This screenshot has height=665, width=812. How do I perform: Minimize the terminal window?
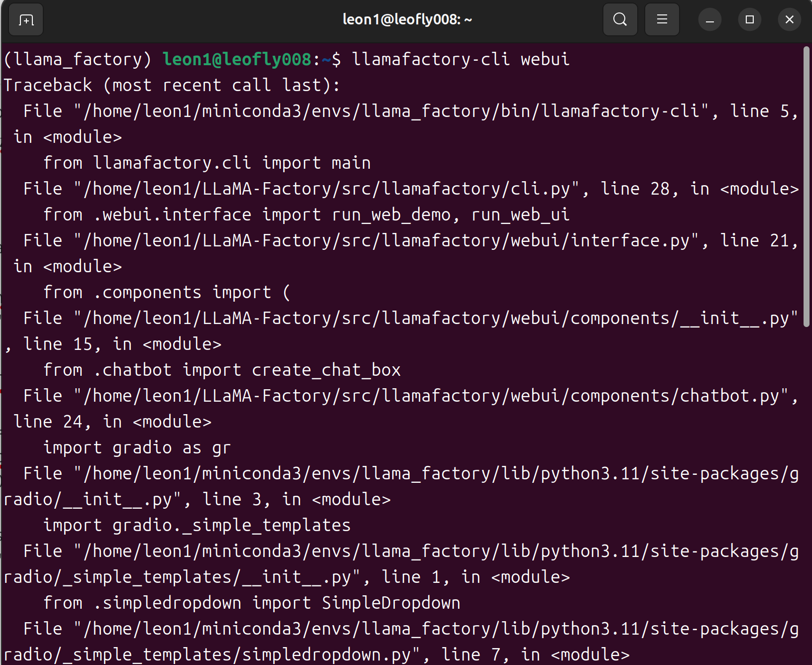pyautogui.click(x=710, y=20)
